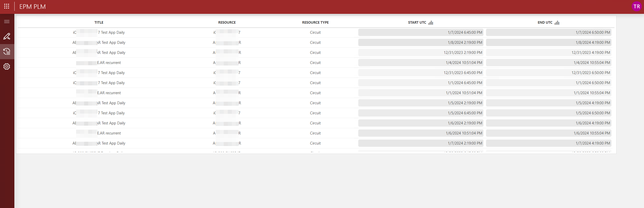Screen dimensions: 644x208
Task: Select end time 1/7/2024 4:19:00 PM
Action: pos(549,143)
